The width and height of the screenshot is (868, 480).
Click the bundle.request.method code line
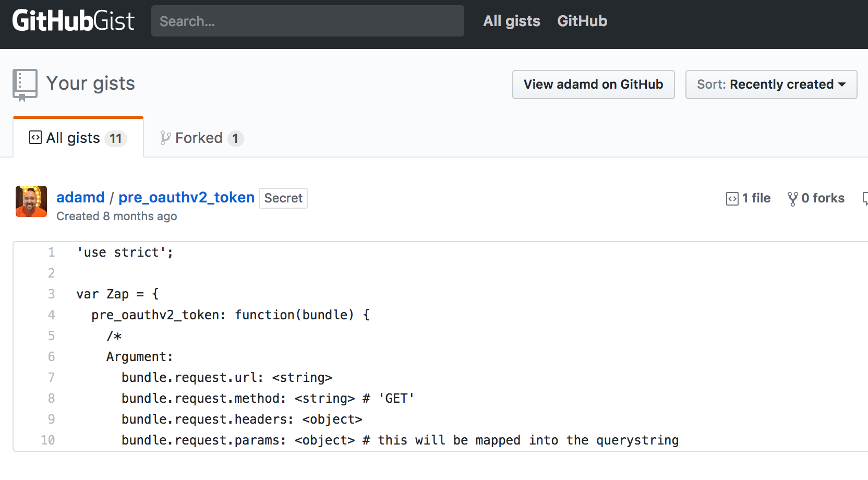(x=268, y=399)
